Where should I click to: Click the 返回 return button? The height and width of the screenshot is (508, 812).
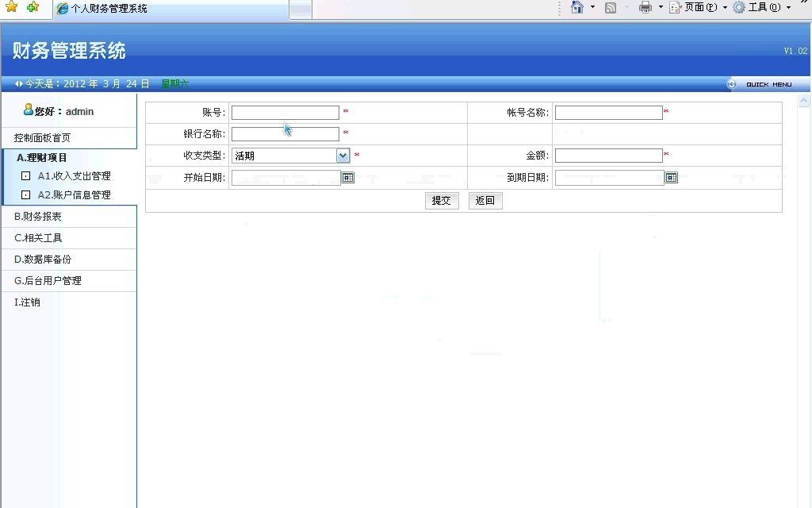pyautogui.click(x=485, y=200)
